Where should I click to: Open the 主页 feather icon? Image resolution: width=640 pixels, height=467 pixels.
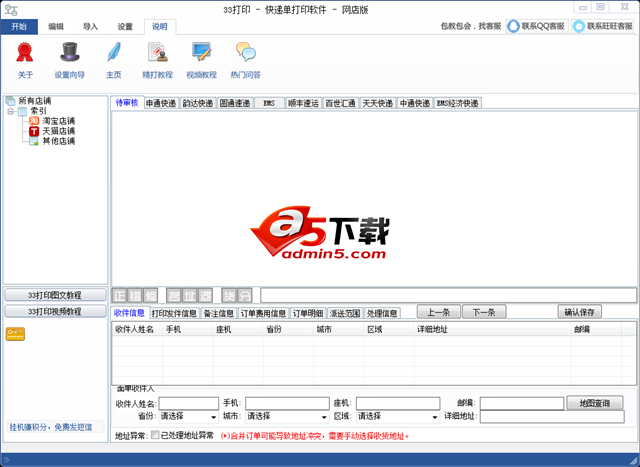113,52
